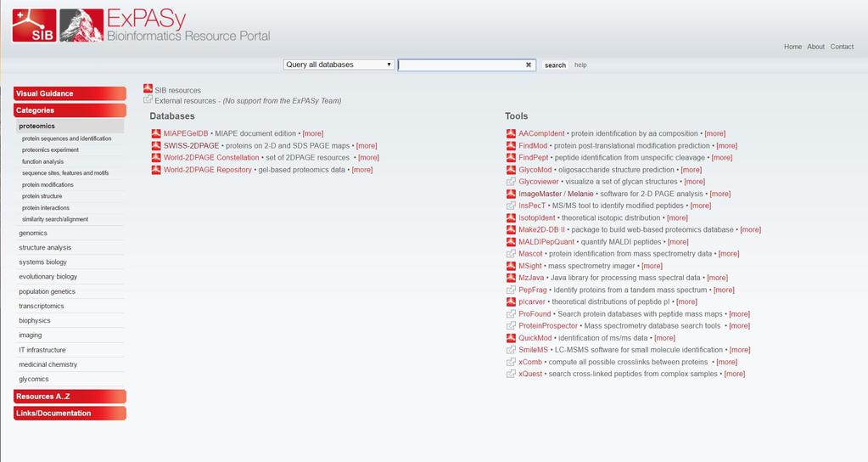The width and height of the screenshot is (868, 462).
Task: Go to the Home page link
Action: coord(792,47)
